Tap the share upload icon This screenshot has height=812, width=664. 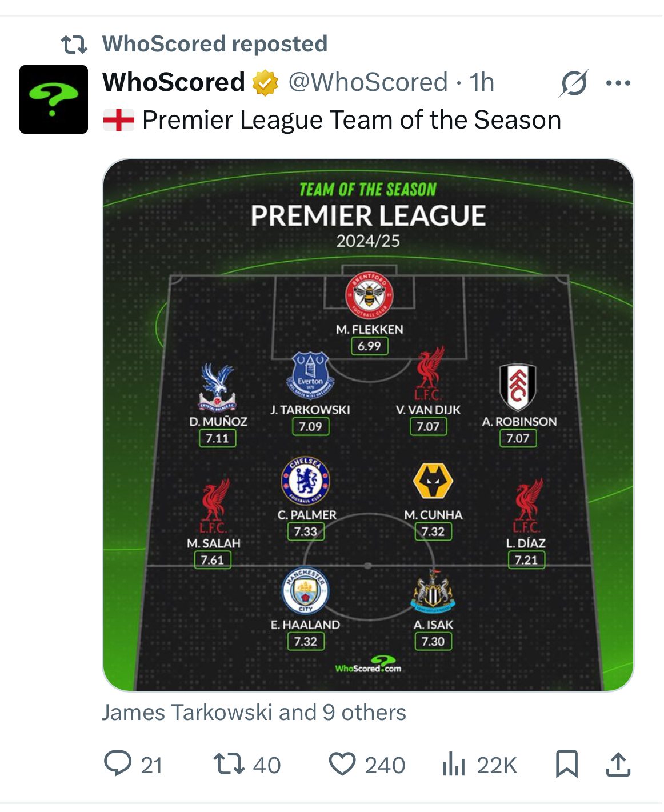[x=618, y=764]
